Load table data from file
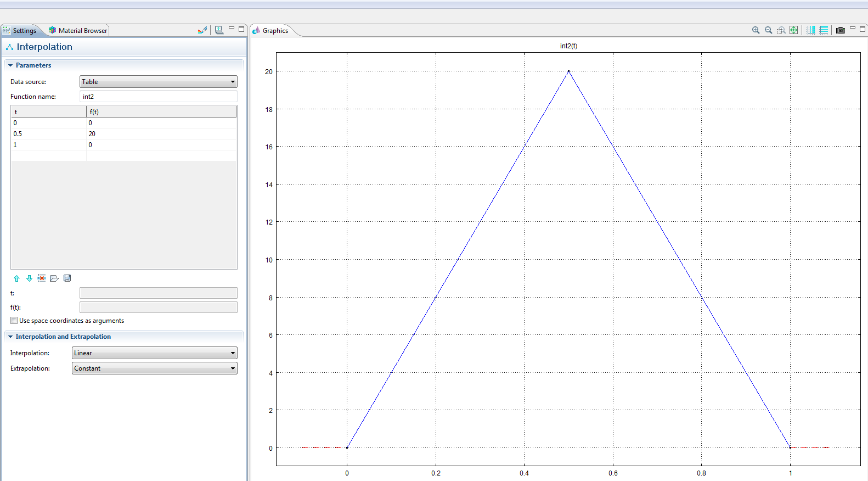The image size is (868, 481). point(54,278)
